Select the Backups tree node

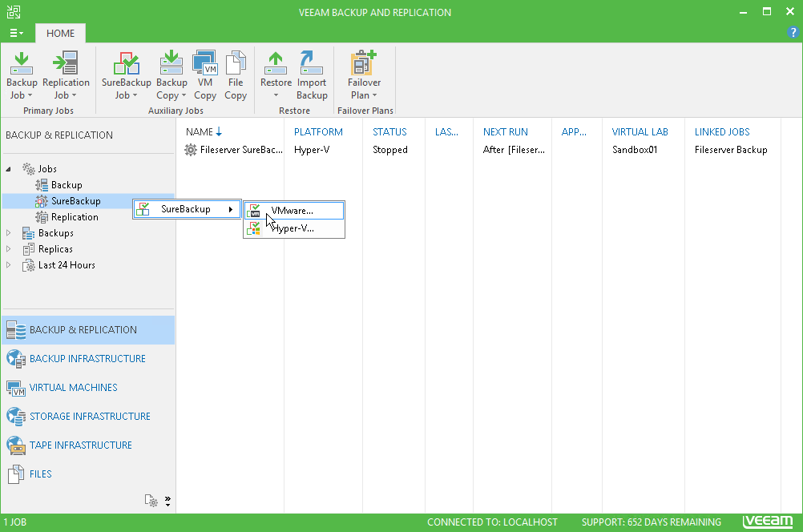[56, 233]
